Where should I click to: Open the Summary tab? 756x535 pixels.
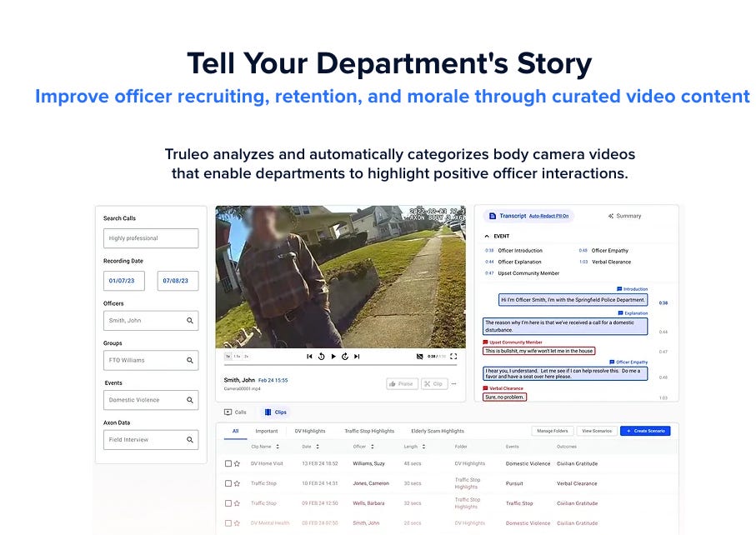[x=625, y=216]
